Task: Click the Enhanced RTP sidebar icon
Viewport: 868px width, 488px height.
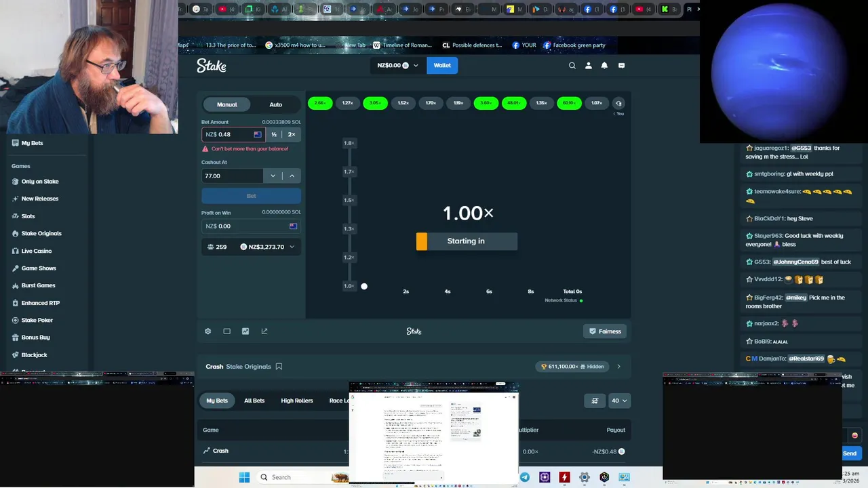Action: pyautogui.click(x=15, y=303)
